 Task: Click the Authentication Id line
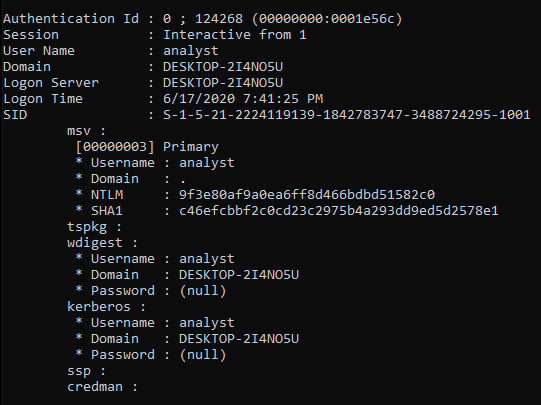(203, 19)
